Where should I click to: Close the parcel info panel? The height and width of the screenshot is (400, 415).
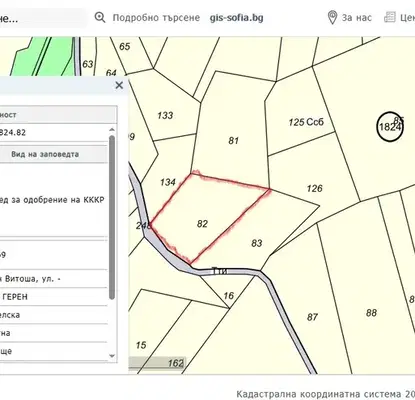tap(119, 85)
